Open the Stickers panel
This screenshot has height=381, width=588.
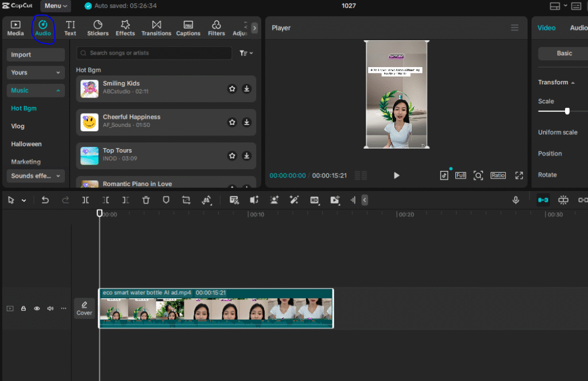(98, 28)
